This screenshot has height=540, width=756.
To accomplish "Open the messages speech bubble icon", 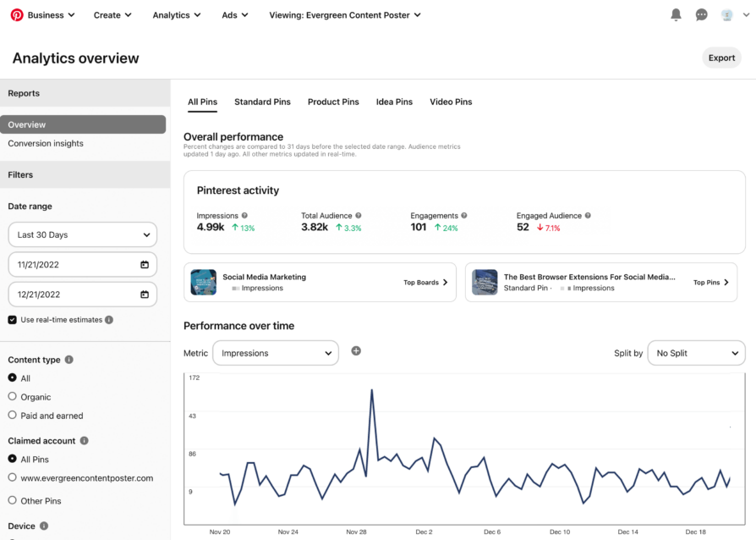I will [701, 14].
